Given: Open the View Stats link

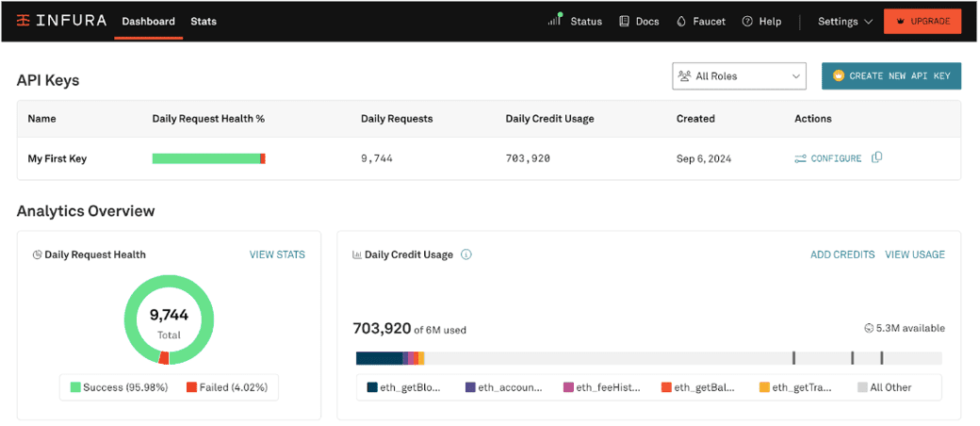Looking at the screenshot, I should click(x=277, y=254).
